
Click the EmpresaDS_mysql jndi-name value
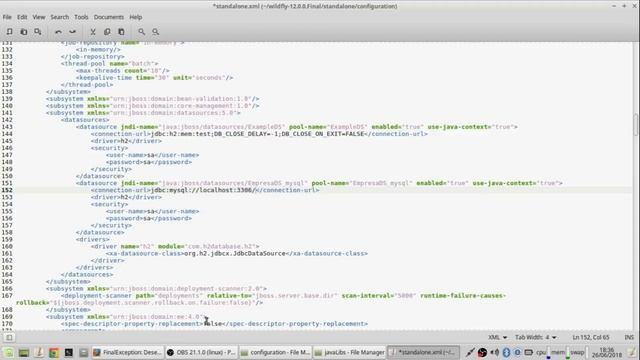[x=233, y=183]
